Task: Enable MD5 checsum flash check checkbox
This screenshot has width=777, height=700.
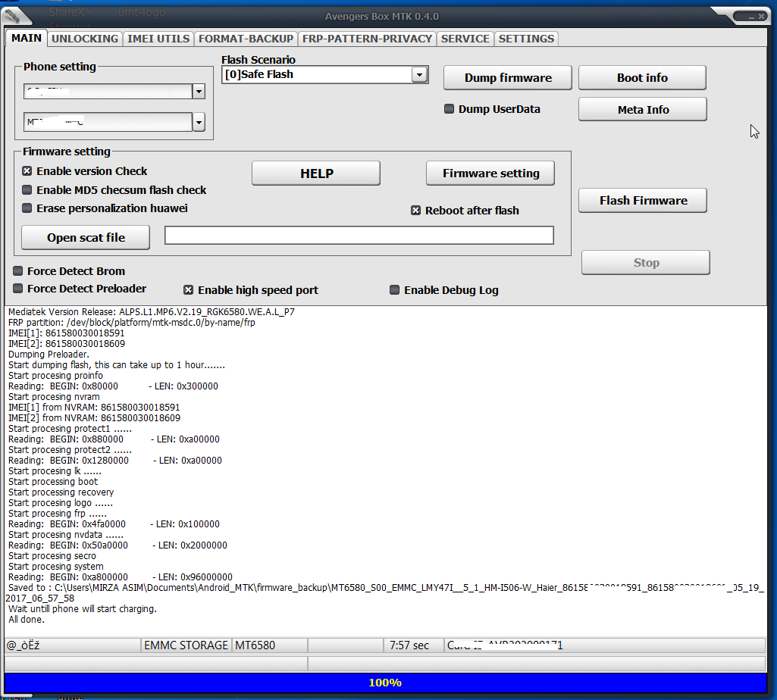Action: click(27, 189)
